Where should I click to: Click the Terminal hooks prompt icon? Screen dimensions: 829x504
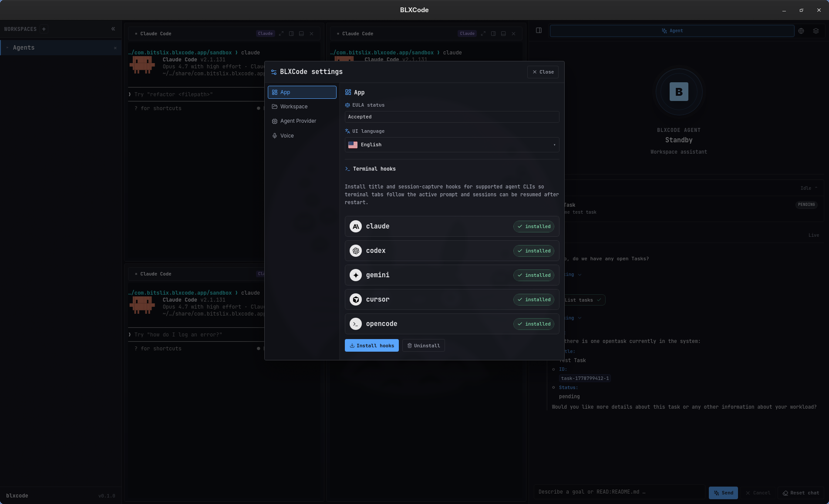347,169
